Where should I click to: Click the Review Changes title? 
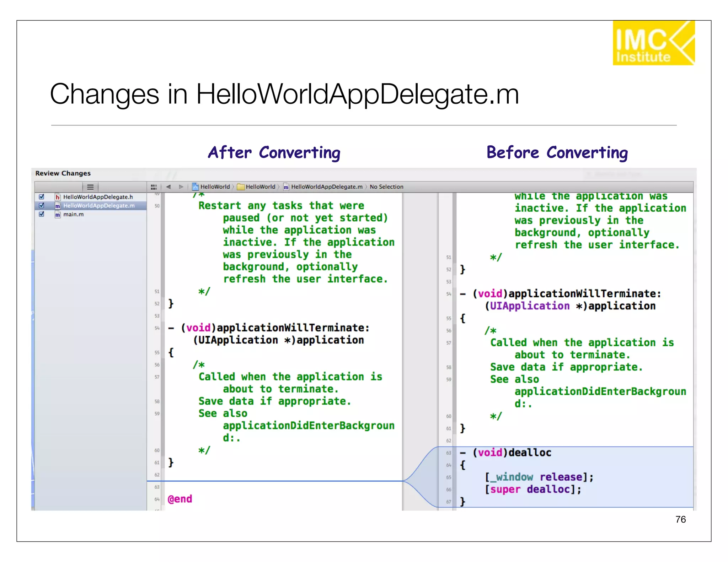(63, 173)
